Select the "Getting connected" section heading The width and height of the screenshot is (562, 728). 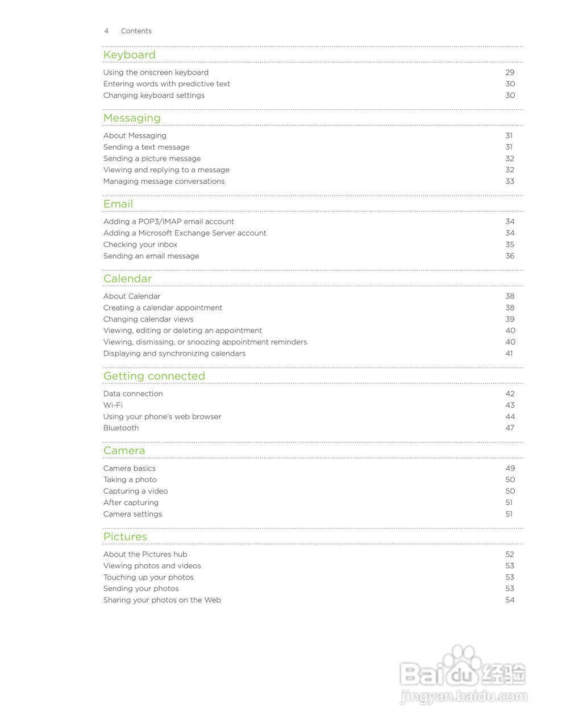click(x=154, y=376)
